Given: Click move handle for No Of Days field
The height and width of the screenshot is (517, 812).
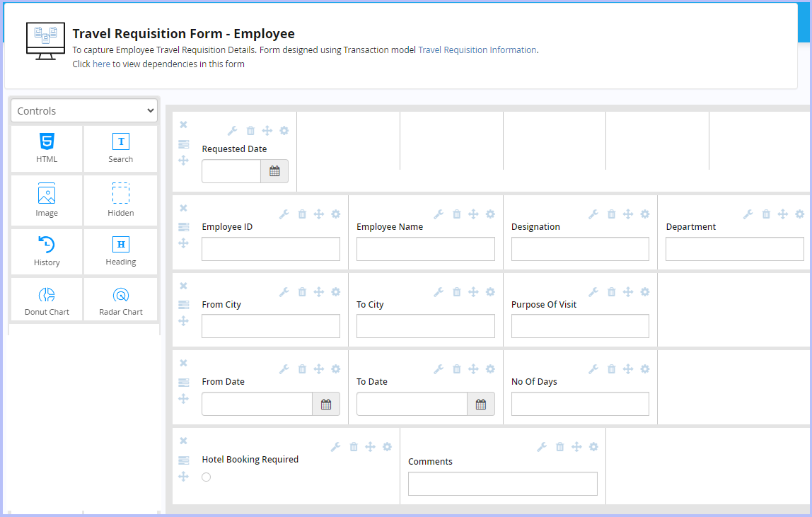Looking at the screenshot, I should [628, 369].
